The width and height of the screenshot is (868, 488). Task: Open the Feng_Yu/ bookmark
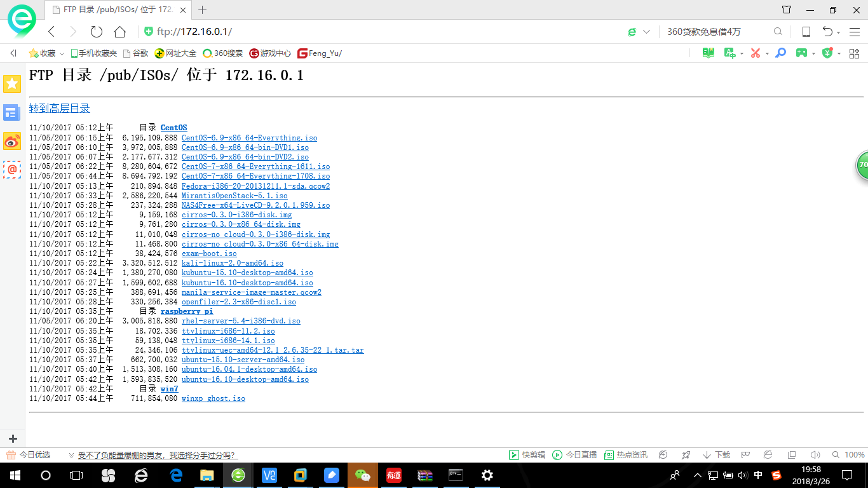point(320,53)
